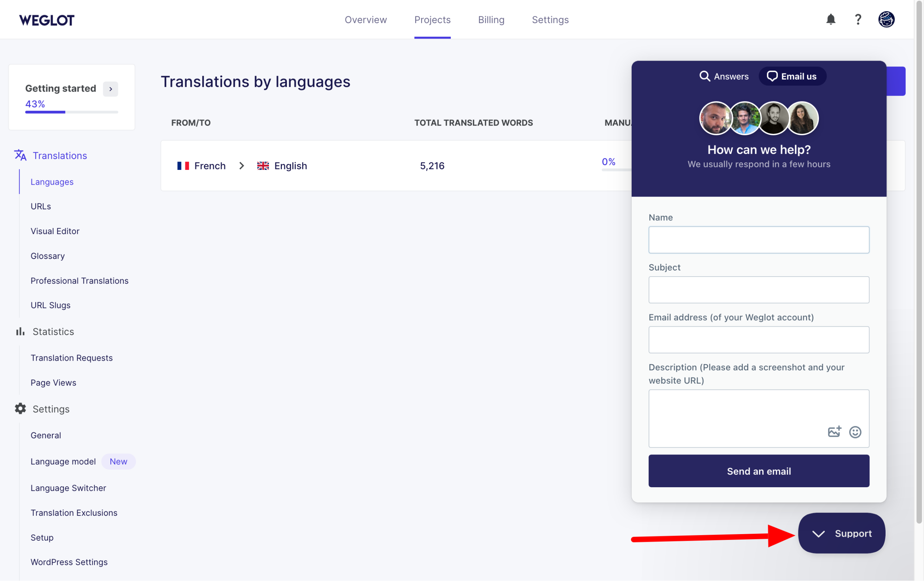The image size is (924, 581).
Task: Click the chevron between French and English
Action: pos(241,166)
